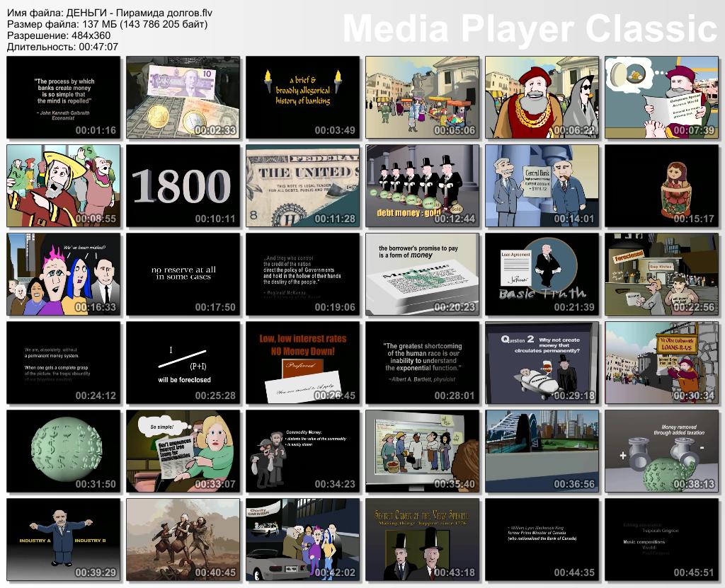725x588 pixels.
Task: Select the 'will be foreclosed' formula thumbnail
Action: [183, 362]
